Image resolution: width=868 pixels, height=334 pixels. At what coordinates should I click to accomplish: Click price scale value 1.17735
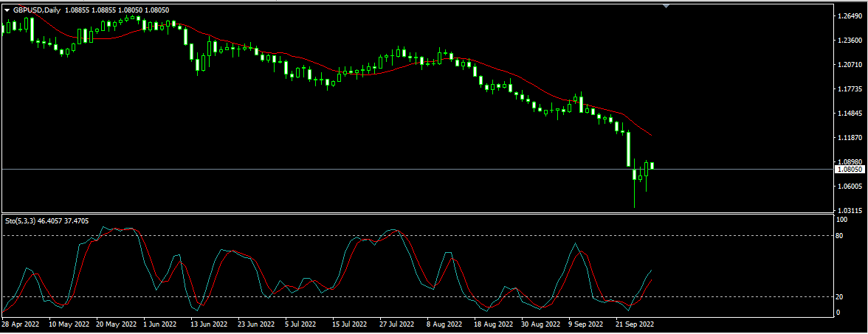[x=849, y=89]
